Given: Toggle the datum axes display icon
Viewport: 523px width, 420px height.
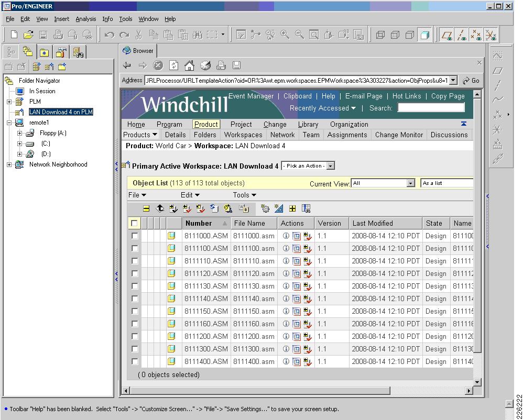Looking at the screenshot, I should [x=462, y=35].
